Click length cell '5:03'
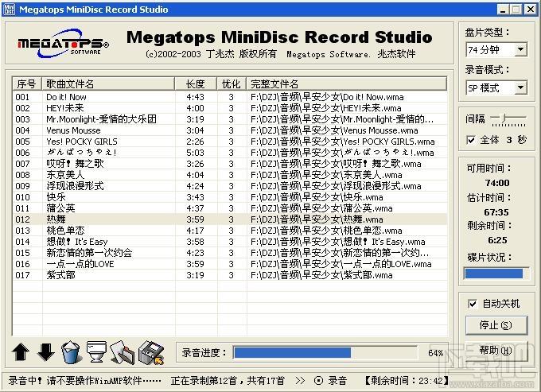 point(195,153)
